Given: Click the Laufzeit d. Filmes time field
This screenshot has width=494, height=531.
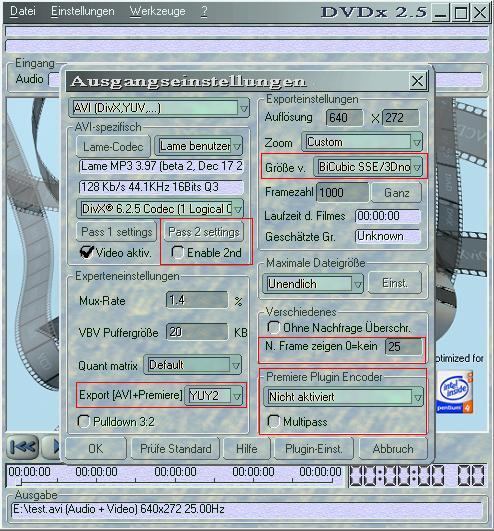Looking at the screenshot, I should click(388, 216).
